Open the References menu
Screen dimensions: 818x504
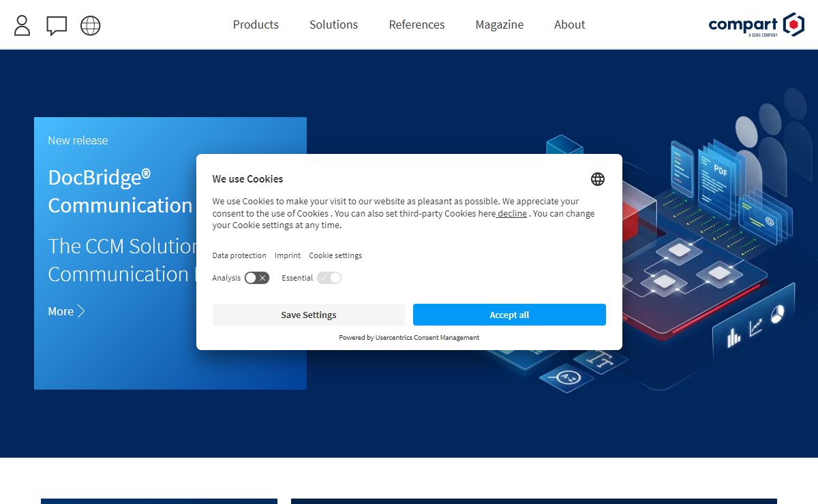(416, 25)
